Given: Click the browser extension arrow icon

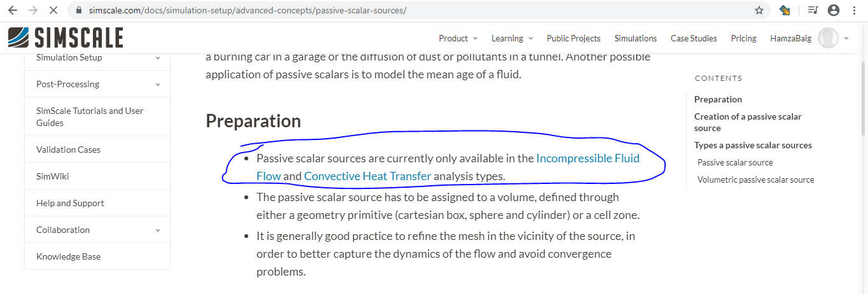Looking at the screenshot, I should (785, 10).
